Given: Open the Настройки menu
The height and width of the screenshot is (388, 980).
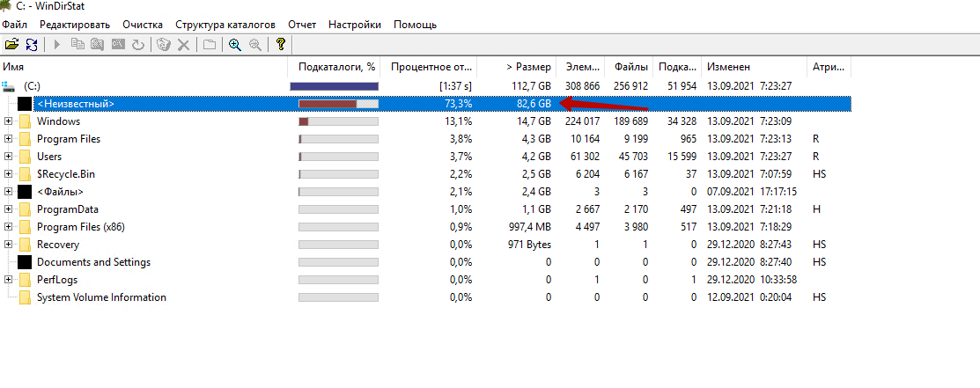Looking at the screenshot, I should (x=355, y=25).
